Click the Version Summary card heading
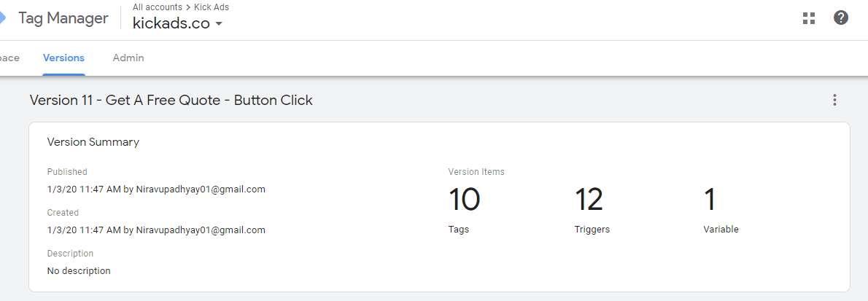Screen dimensions: 868x301 93,142
